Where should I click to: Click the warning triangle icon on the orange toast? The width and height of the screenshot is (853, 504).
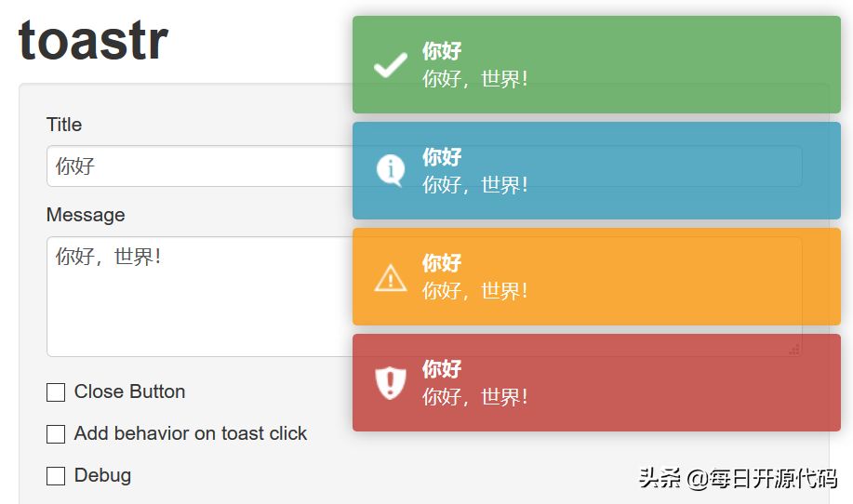(x=391, y=277)
